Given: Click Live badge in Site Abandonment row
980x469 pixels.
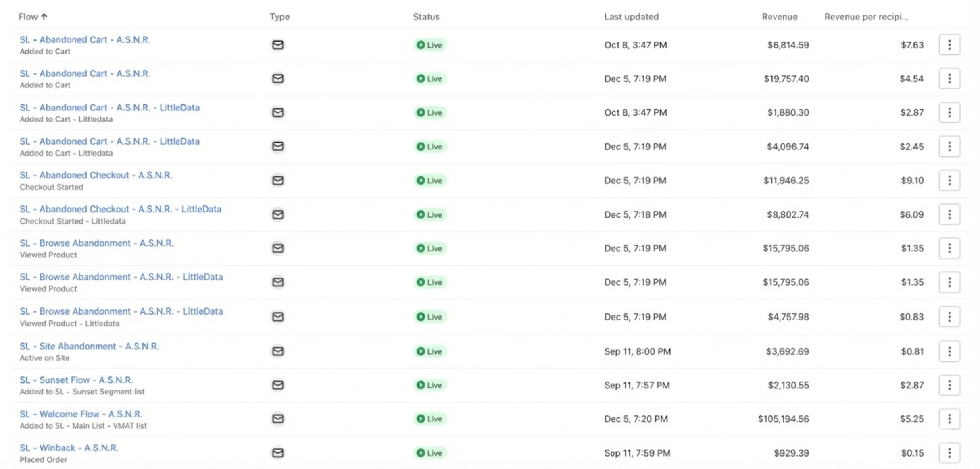Looking at the screenshot, I should 430,351.
